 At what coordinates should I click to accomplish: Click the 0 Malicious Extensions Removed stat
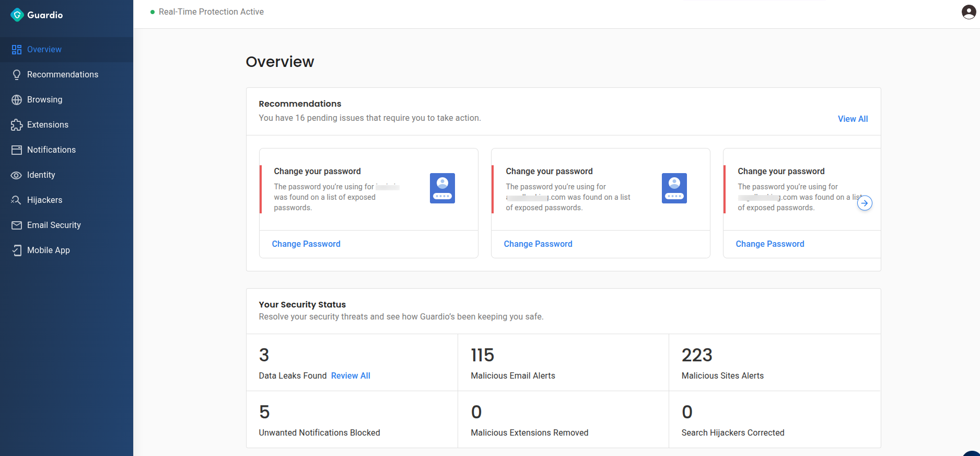(x=563, y=420)
